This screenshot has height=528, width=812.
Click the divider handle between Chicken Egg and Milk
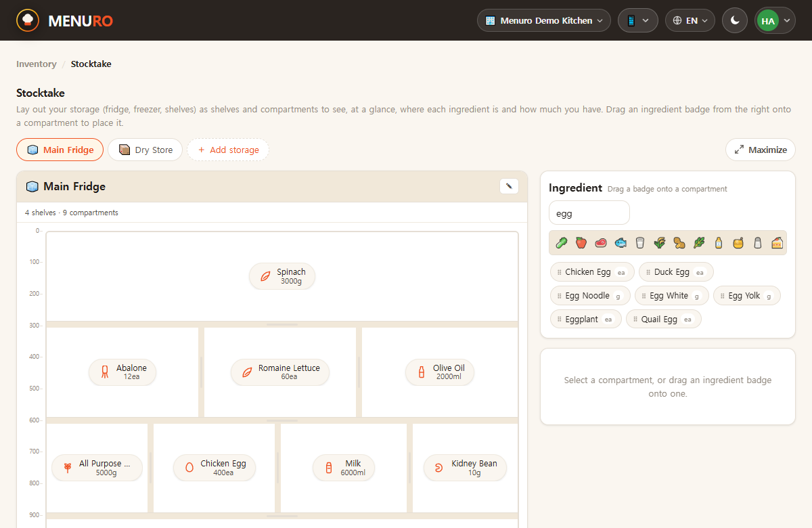278,468
